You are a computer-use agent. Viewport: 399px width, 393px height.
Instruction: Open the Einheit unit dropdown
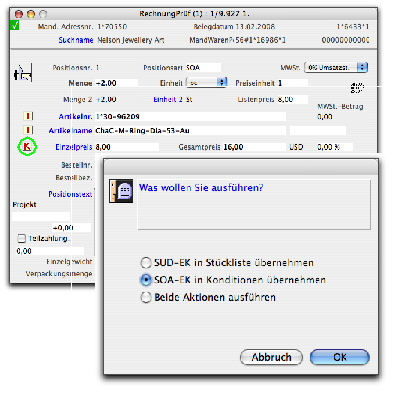(x=207, y=82)
